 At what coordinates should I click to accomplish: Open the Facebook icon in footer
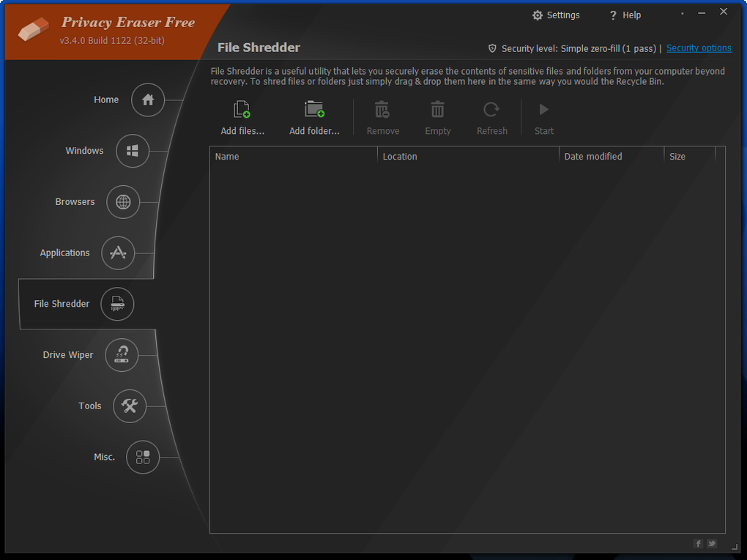click(698, 543)
